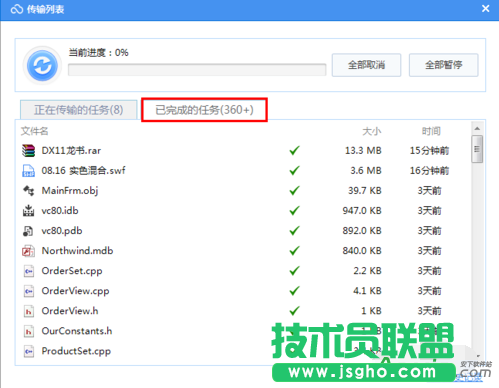This screenshot has height=388, width=499.
Task: Click the 3.6 MB size value
Action: point(366,171)
